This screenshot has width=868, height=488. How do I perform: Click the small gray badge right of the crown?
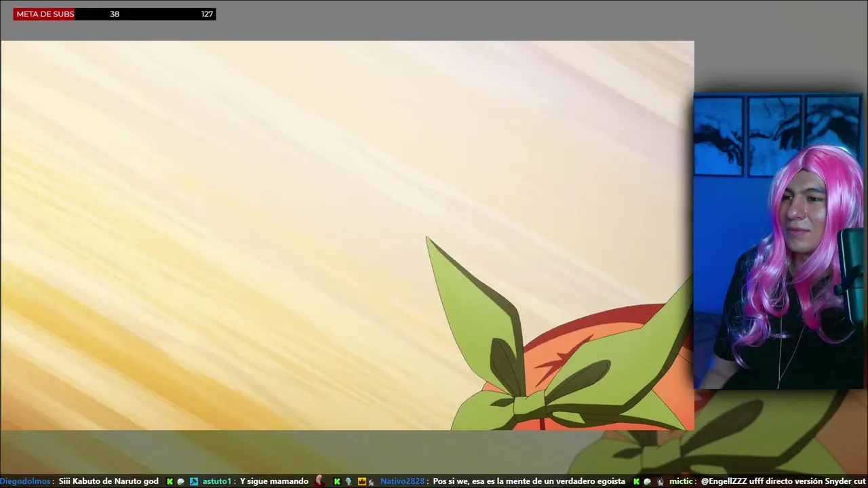click(371, 482)
